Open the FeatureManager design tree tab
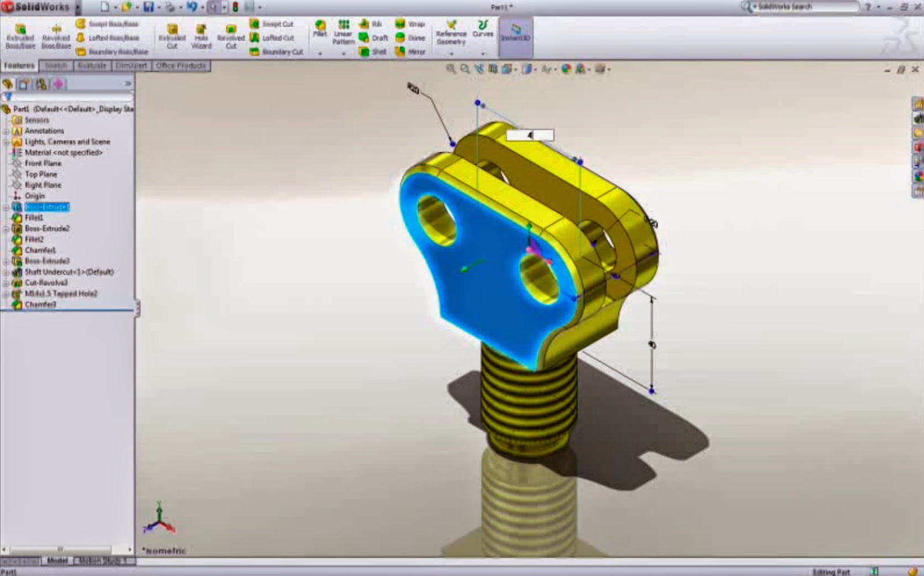Viewport: 924px width, 576px height. point(8,84)
